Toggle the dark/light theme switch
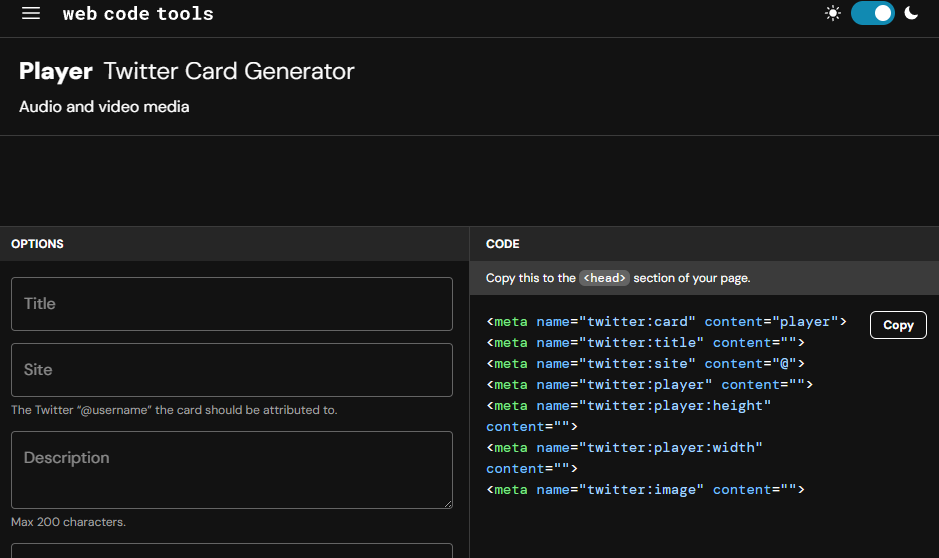 pos(873,13)
